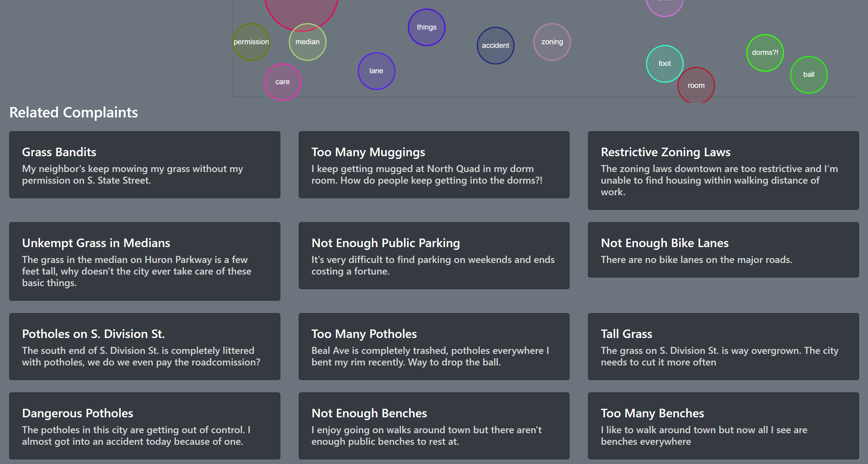Click the Too Many Benches card
This screenshot has width=868, height=464.
tap(723, 426)
